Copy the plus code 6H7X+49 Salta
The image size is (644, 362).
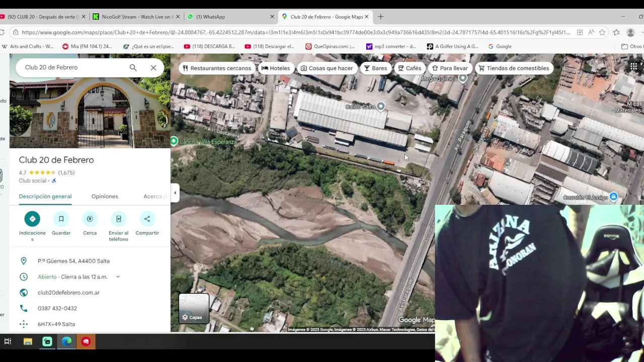pos(56,324)
